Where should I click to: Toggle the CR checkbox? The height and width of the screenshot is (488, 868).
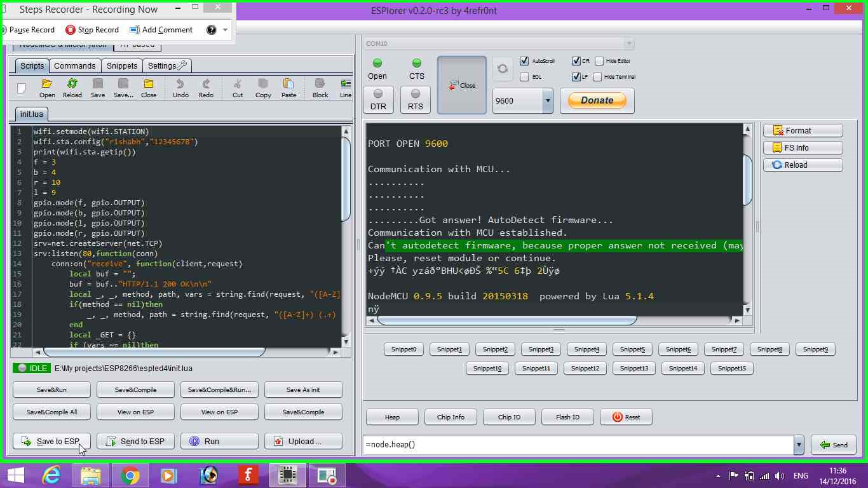pyautogui.click(x=576, y=61)
